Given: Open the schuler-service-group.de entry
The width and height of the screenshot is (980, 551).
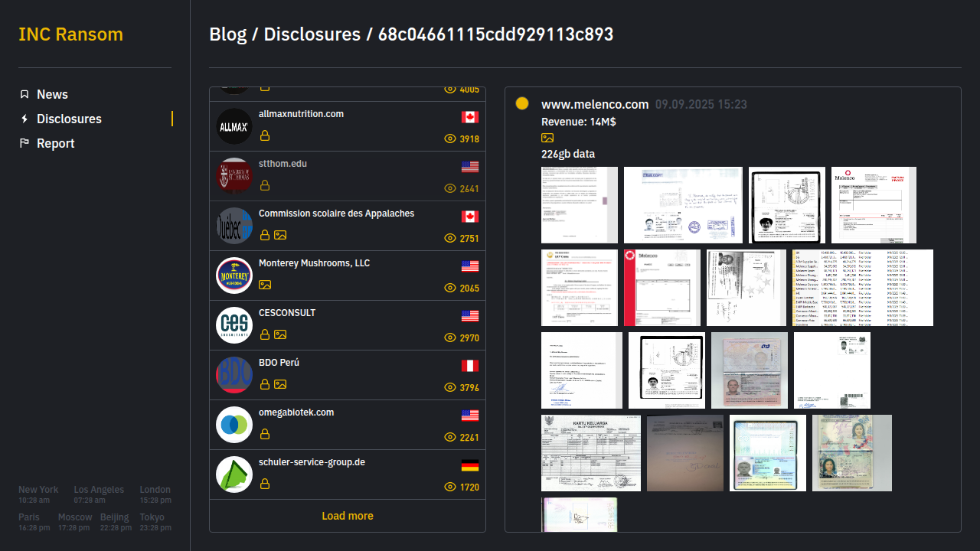Looking at the screenshot, I should (x=348, y=474).
